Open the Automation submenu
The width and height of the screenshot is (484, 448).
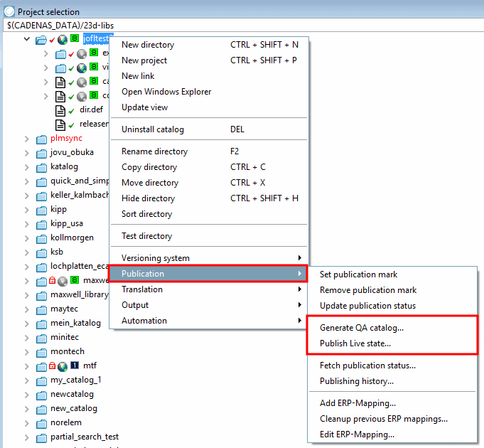tap(209, 321)
